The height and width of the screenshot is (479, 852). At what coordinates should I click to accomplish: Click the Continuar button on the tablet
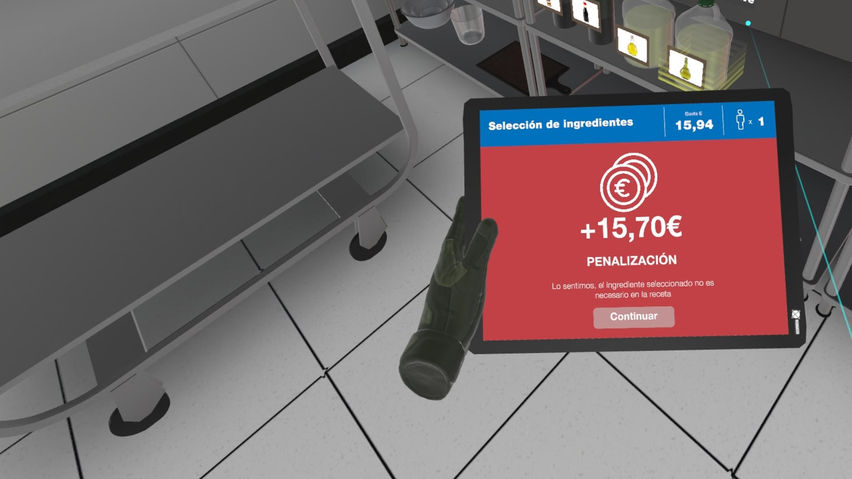634,317
